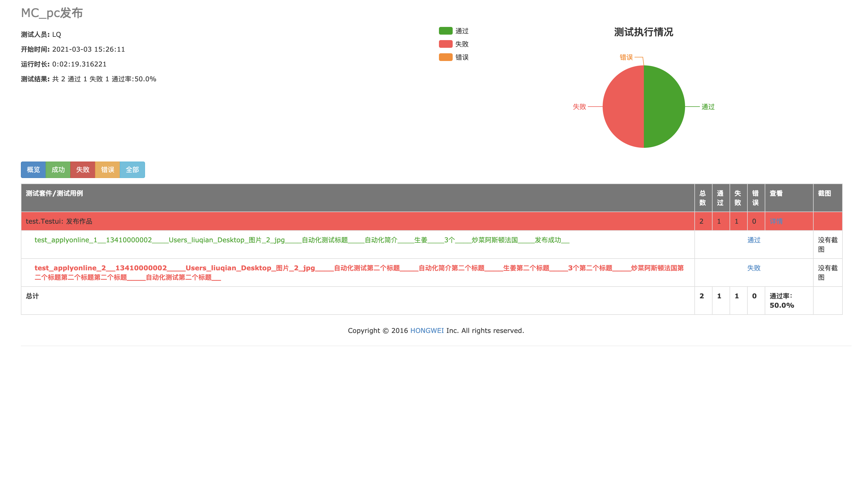The image size is (868, 478).
Task: Toggle orange 错误 legend swatch
Action: pyautogui.click(x=446, y=57)
